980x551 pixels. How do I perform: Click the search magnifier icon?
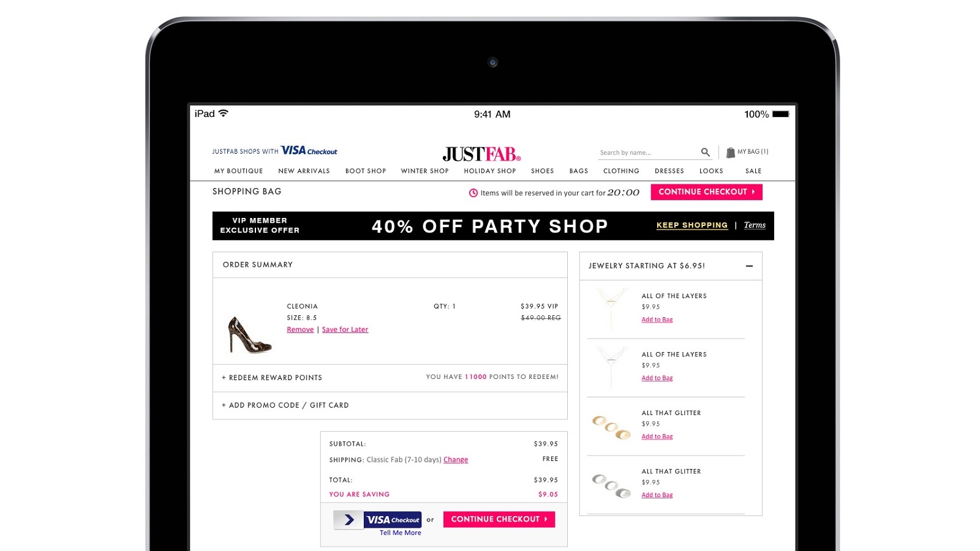[x=705, y=152]
